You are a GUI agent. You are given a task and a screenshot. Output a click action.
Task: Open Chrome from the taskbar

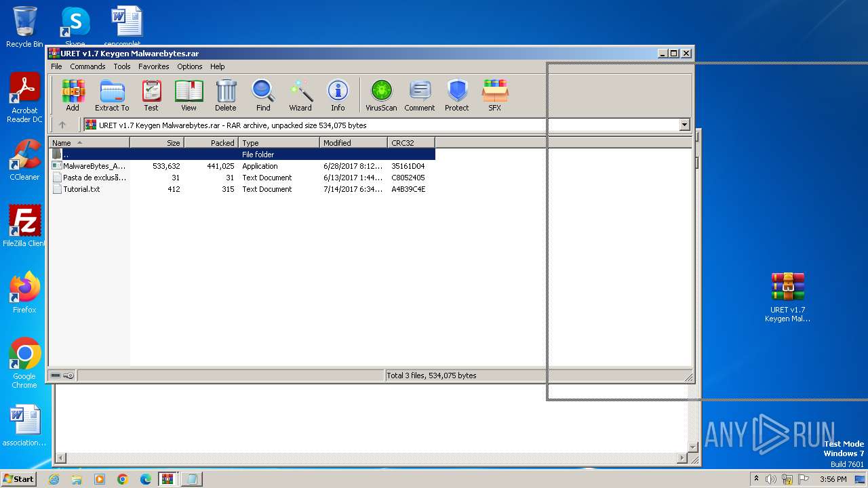click(123, 479)
